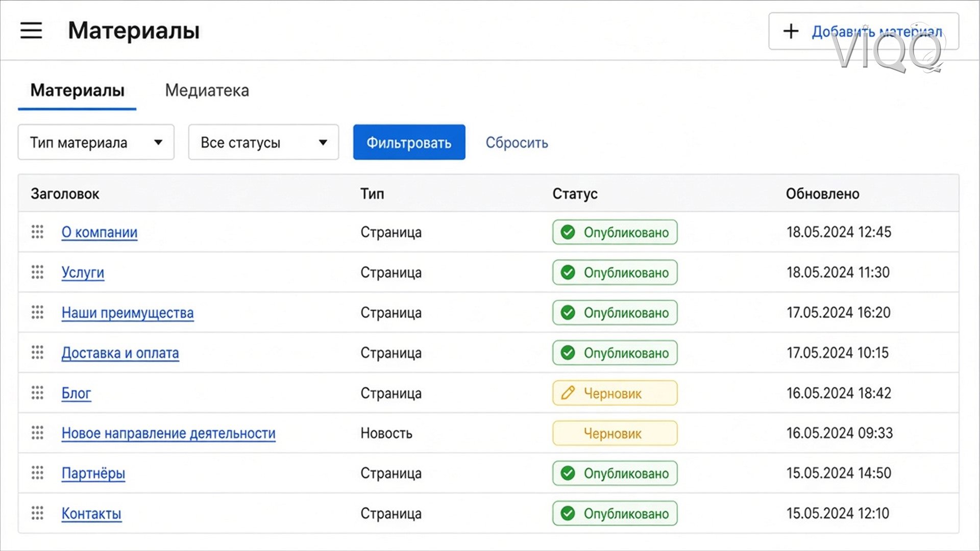Open the О компании material
This screenshot has width=980, height=551.
100,232
